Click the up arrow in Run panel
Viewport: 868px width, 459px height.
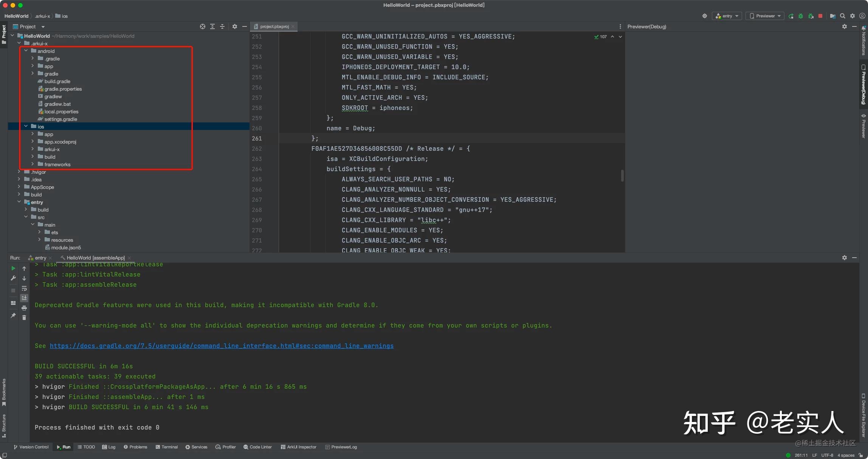(24, 268)
